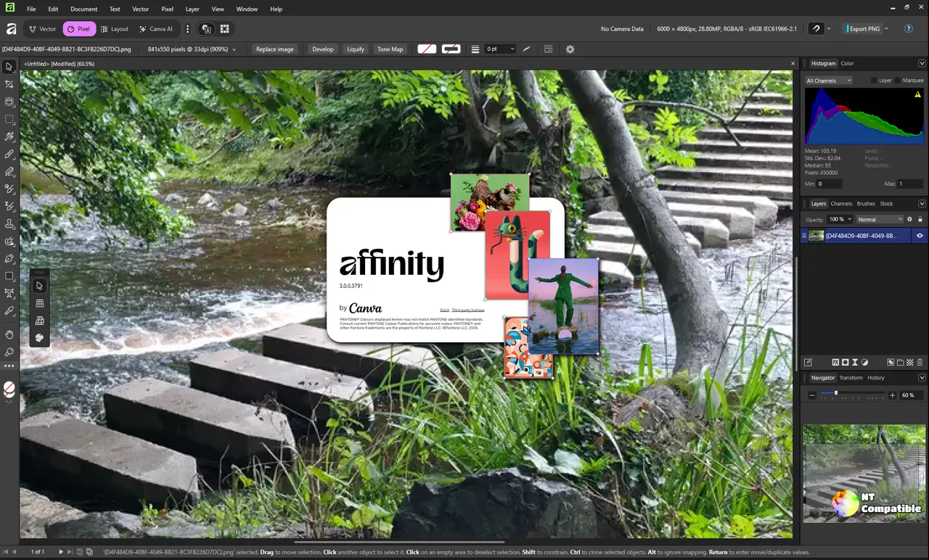Screen dimensions: 929x560
Task: Open the Normal blend mode dropdown
Action: (879, 219)
